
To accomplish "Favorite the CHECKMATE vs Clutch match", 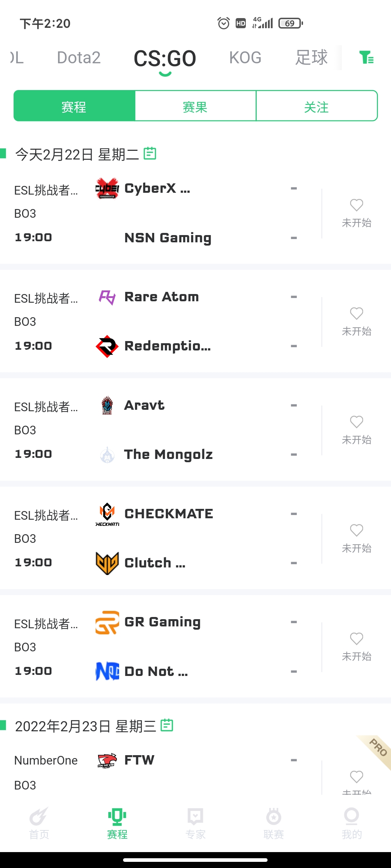I will click(357, 530).
